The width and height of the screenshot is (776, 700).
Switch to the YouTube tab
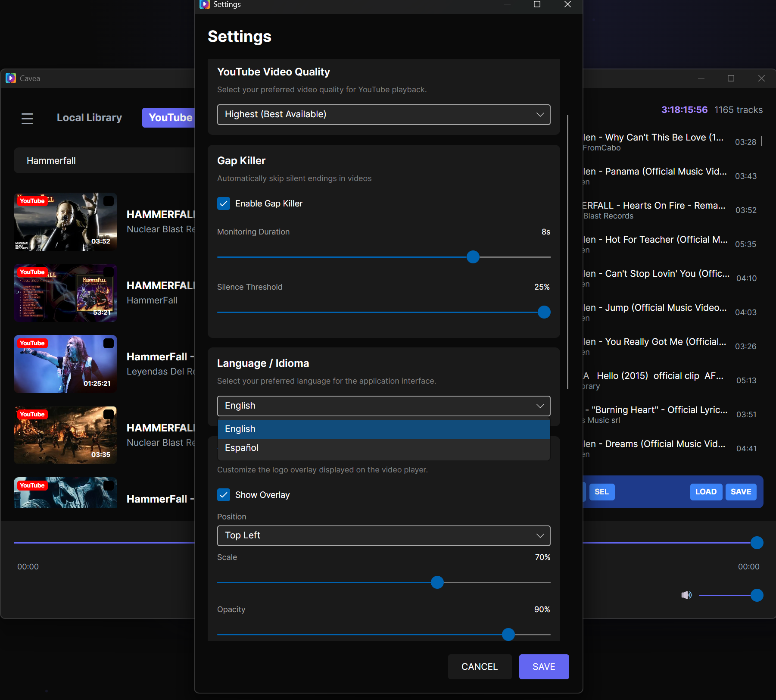pos(170,117)
